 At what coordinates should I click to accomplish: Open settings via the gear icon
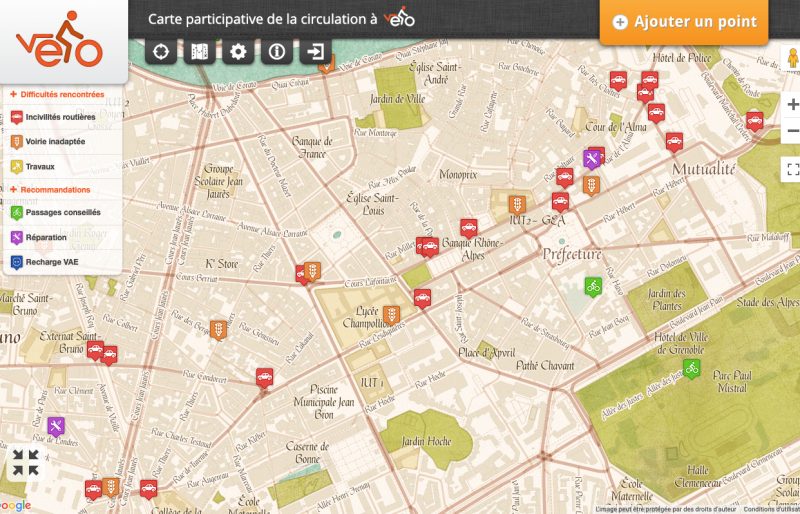click(238, 52)
